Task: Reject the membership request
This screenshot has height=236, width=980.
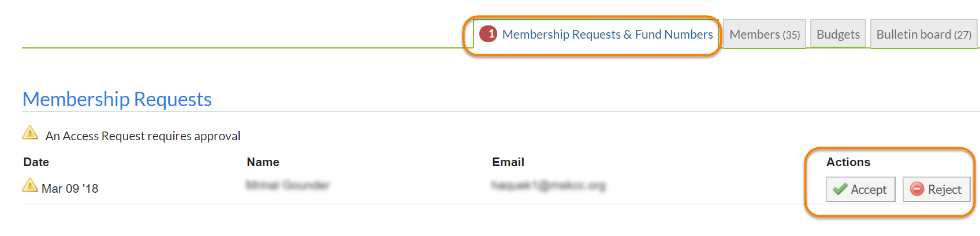Action: tap(936, 189)
